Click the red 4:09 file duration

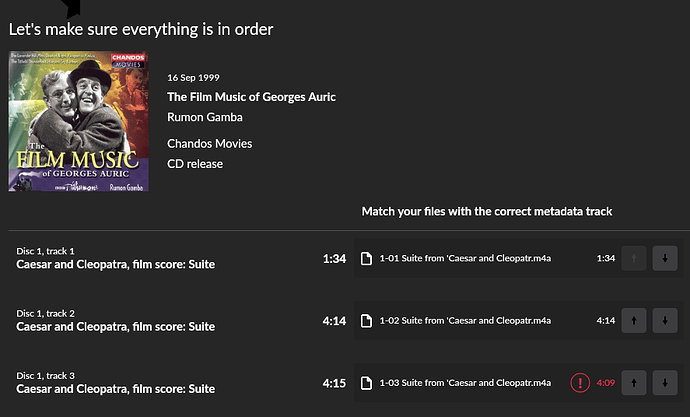tap(605, 383)
